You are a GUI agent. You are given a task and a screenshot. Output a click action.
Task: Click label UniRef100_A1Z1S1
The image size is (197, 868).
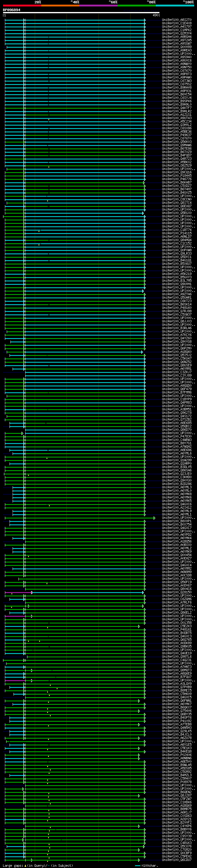coord(177,115)
